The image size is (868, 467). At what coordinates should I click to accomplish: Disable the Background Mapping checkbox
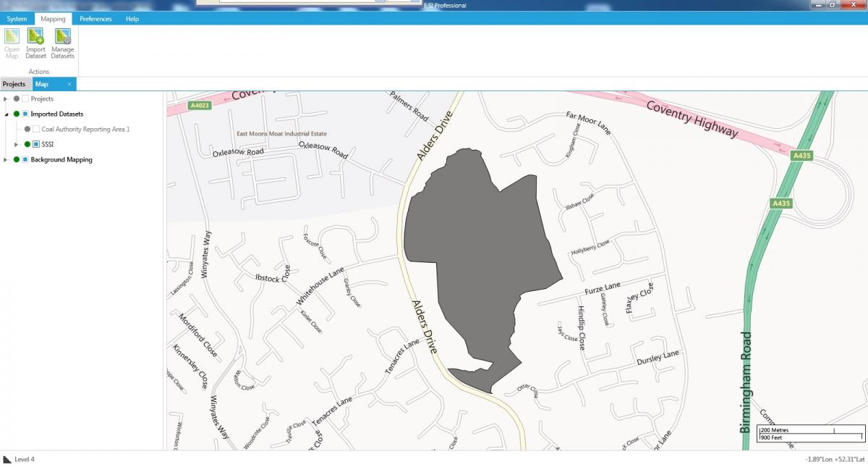pos(26,159)
